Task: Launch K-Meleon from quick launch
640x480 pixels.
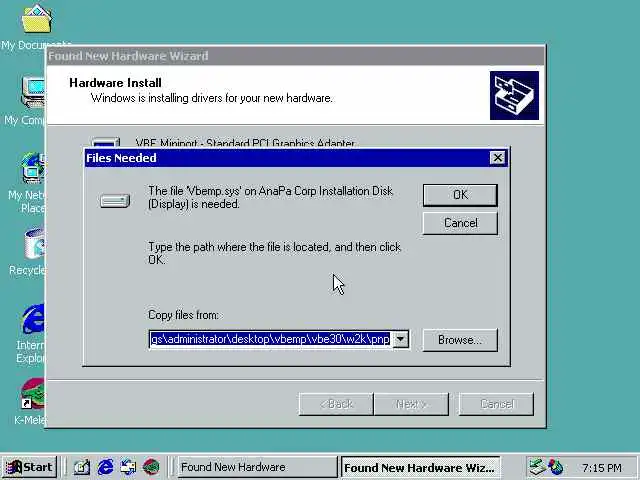Action: pos(151,467)
